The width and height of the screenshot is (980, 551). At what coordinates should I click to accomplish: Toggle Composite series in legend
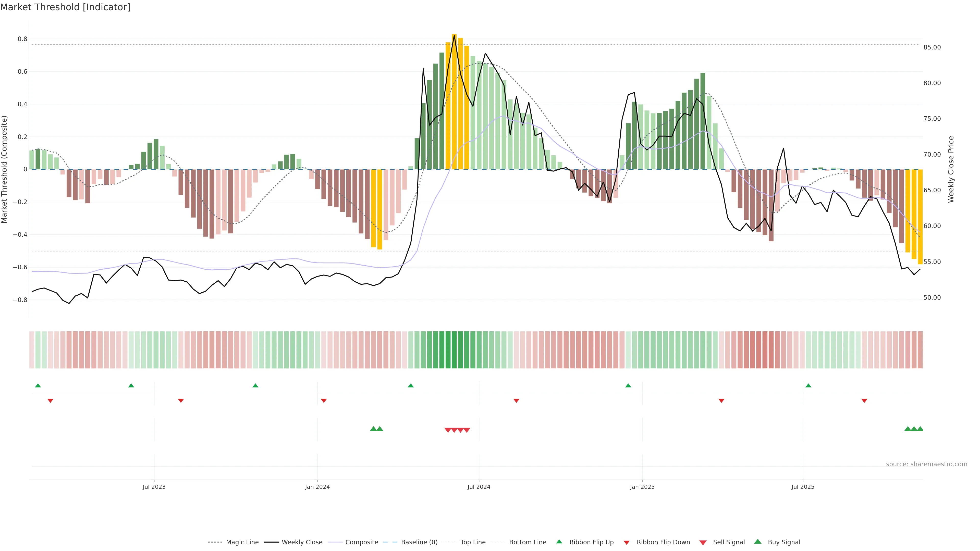(x=361, y=542)
